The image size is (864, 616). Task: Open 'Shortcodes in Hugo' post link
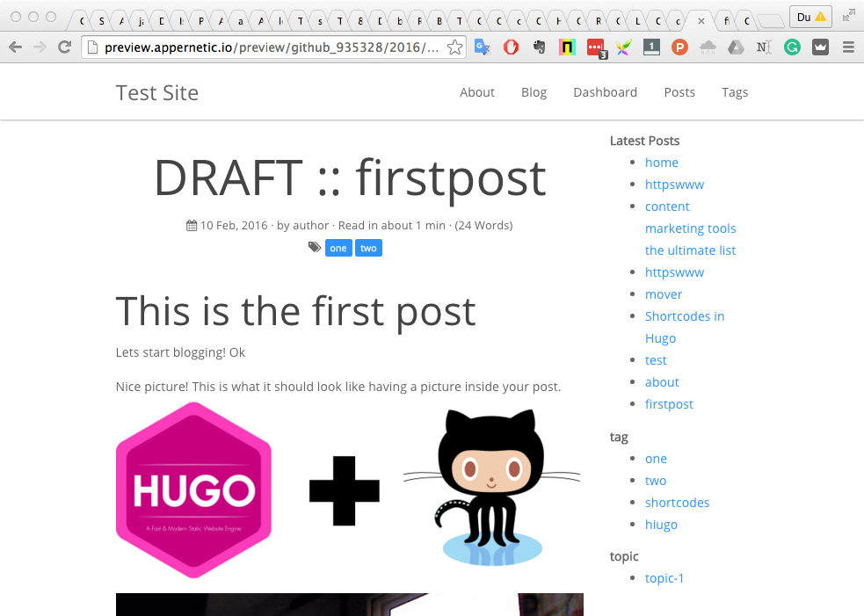coord(685,327)
